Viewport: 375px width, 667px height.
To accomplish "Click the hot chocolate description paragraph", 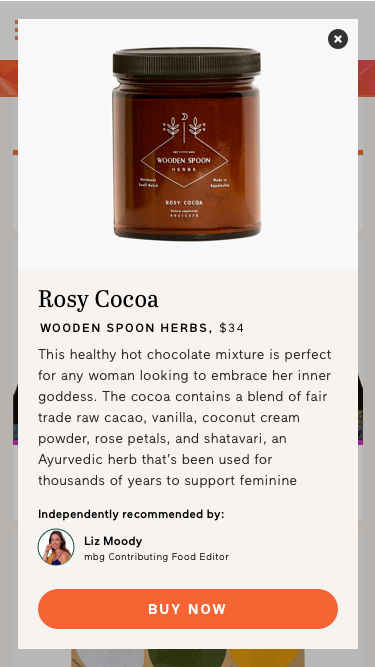I will tap(185, 417).
